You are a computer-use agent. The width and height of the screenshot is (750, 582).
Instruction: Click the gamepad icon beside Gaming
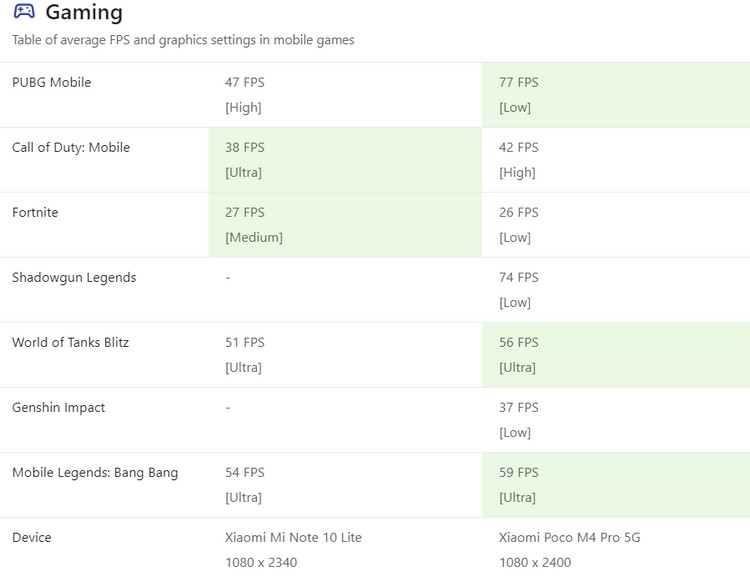click(x=23, y=13)
